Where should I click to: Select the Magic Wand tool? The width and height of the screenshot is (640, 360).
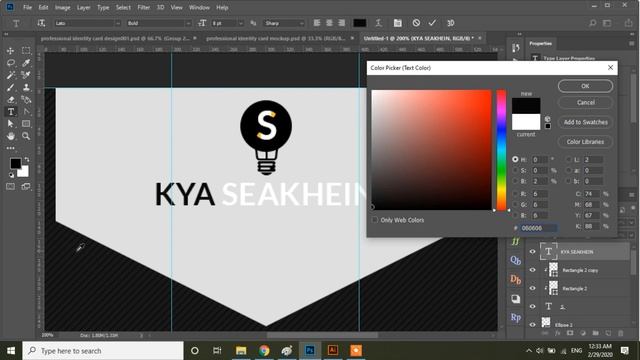pyautogui.click(x=11, y=75)
